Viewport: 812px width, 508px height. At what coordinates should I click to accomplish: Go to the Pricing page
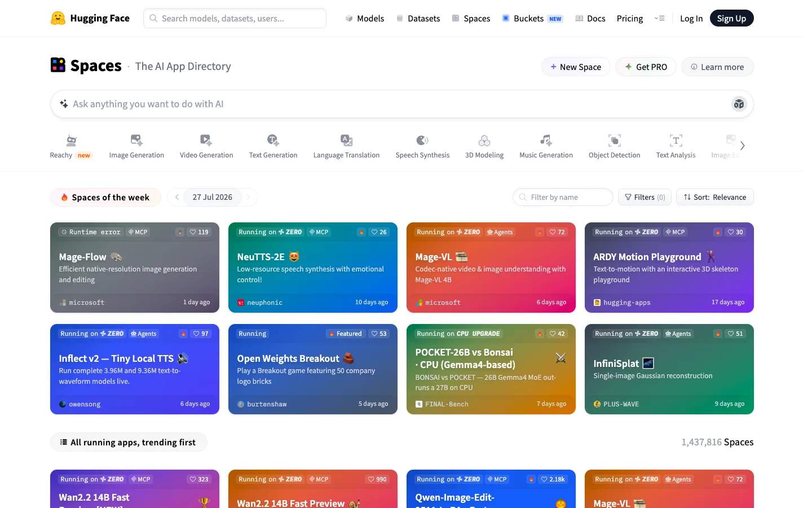coord(630,18)
